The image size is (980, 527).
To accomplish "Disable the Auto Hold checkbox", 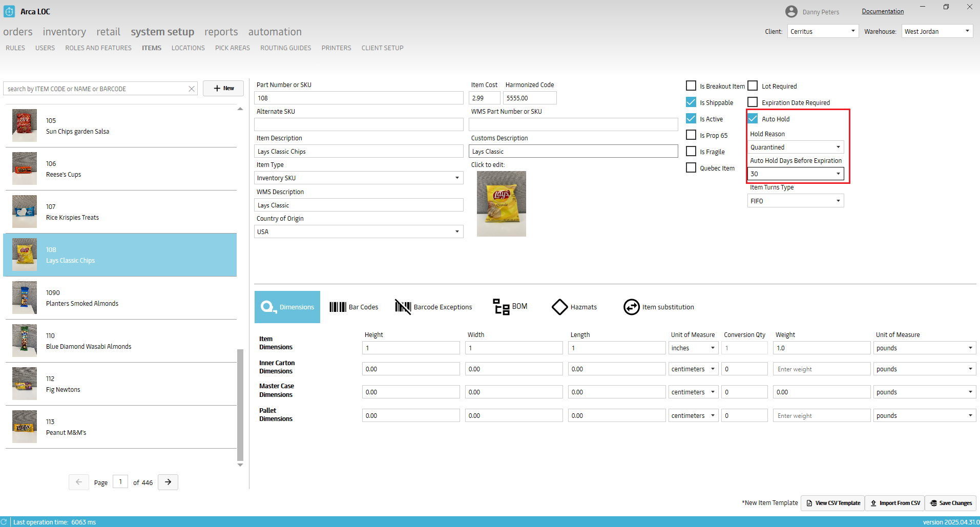I will (753, 118).
